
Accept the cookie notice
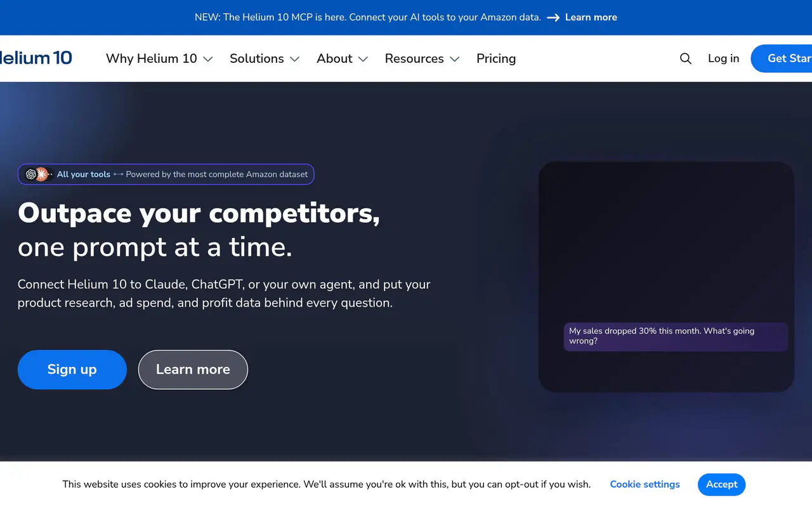pos(722,485)
